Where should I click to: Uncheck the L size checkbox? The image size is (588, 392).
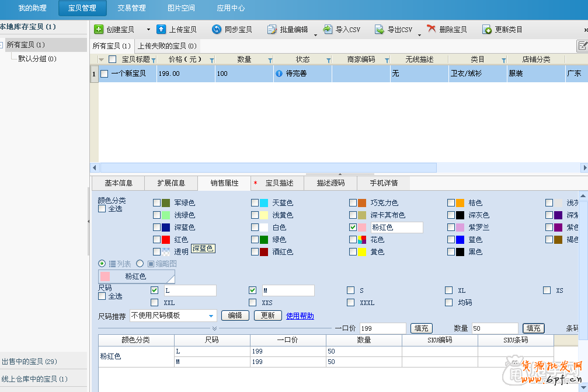[x=154, y=290]
